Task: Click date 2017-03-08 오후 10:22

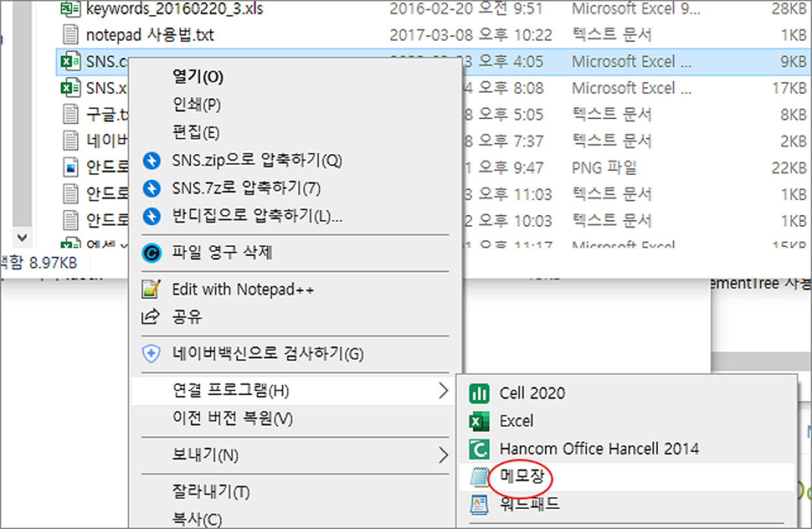Action: [x=470, y=35]
